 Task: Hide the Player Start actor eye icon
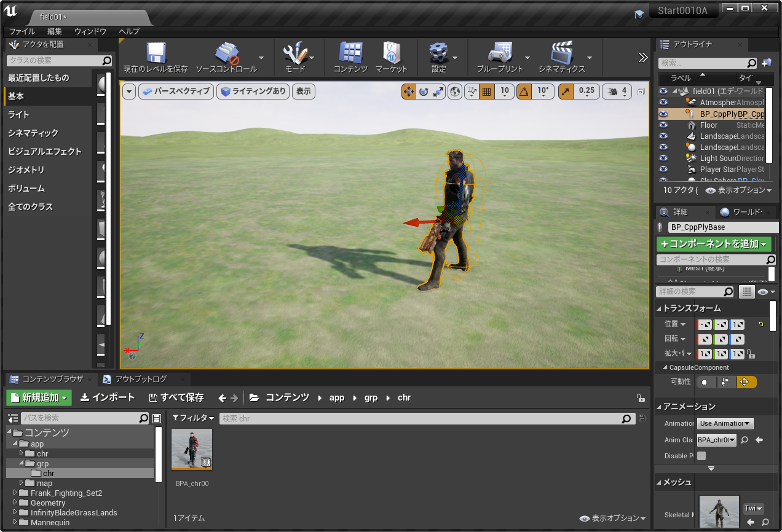point(663,170)
